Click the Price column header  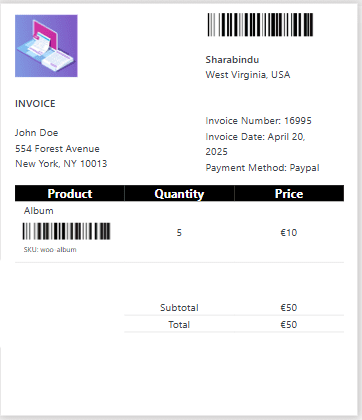coord(289,194)
